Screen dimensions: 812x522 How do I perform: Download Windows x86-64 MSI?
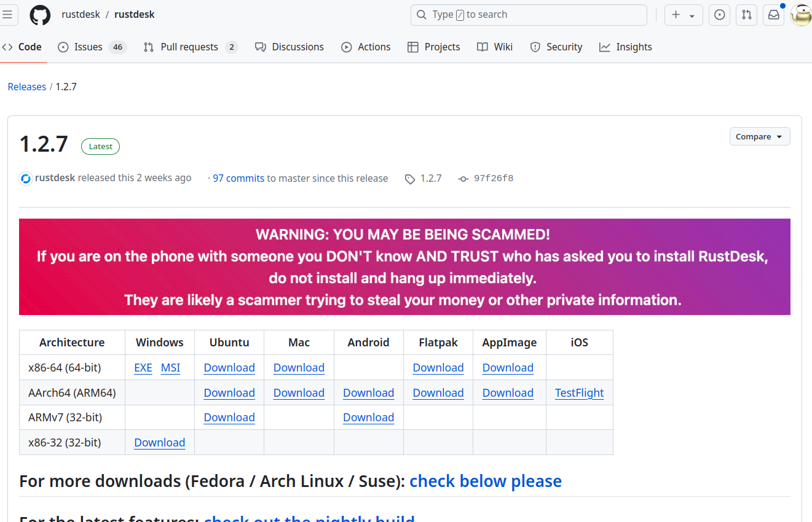pyautogui.click(x=171, y=368)
